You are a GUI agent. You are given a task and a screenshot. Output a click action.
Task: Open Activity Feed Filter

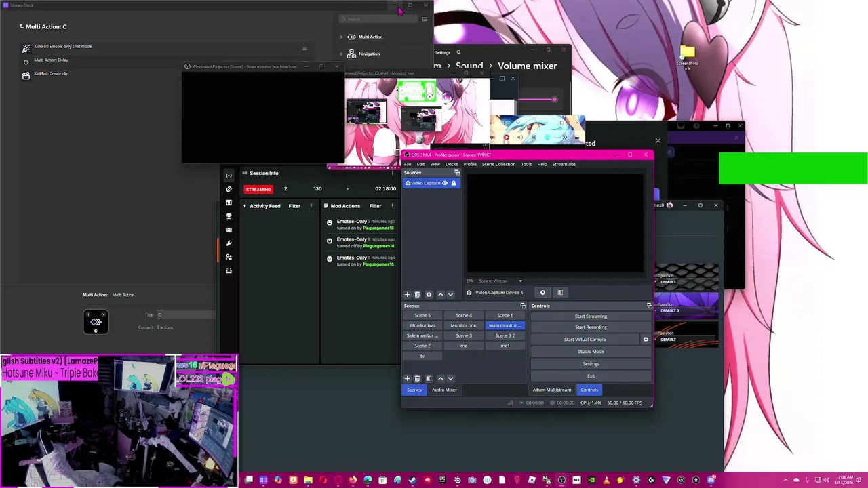294,206
